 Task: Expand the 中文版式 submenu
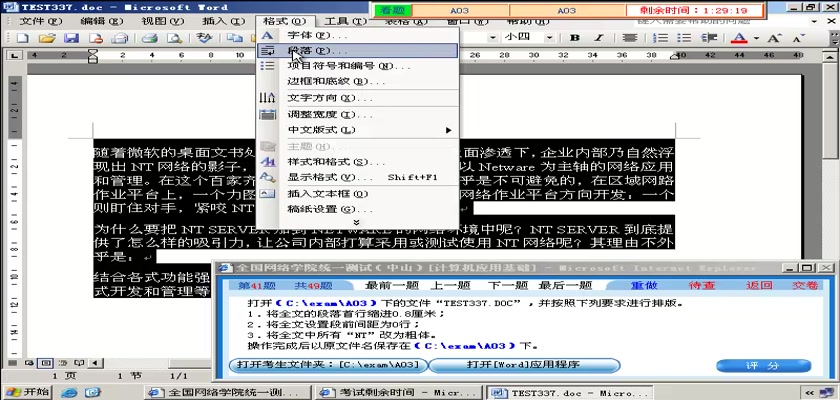[358, 130]
